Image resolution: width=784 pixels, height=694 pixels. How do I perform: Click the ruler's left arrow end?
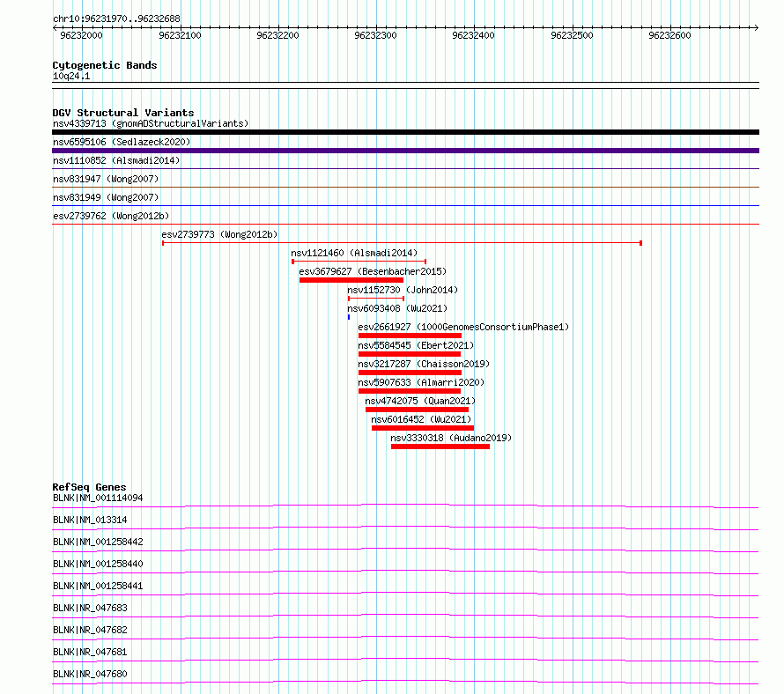pyautogui.click(x=55, y=27)
